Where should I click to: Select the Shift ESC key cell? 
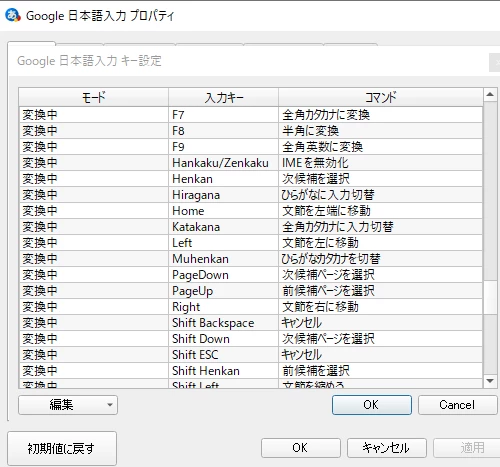[x=224, y=355]
